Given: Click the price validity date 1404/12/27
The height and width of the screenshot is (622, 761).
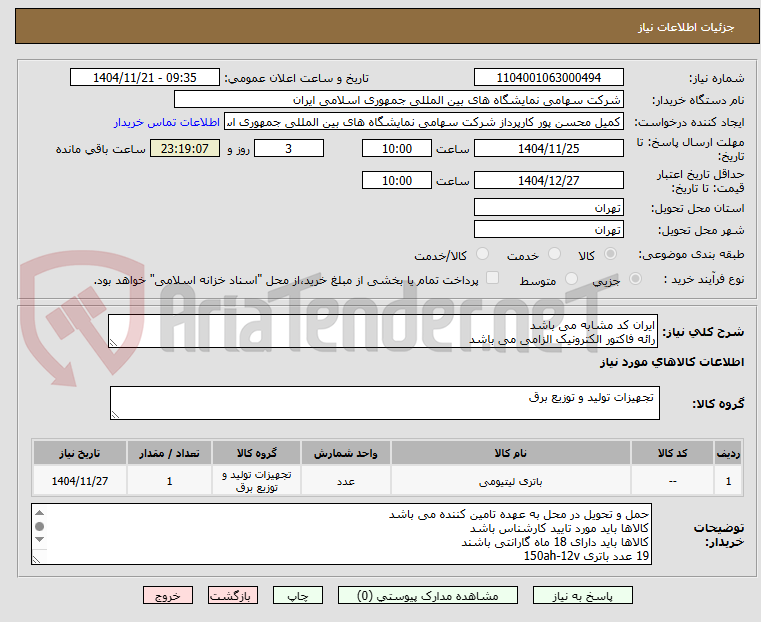Looking at the screenshot, I should (548, 180).
